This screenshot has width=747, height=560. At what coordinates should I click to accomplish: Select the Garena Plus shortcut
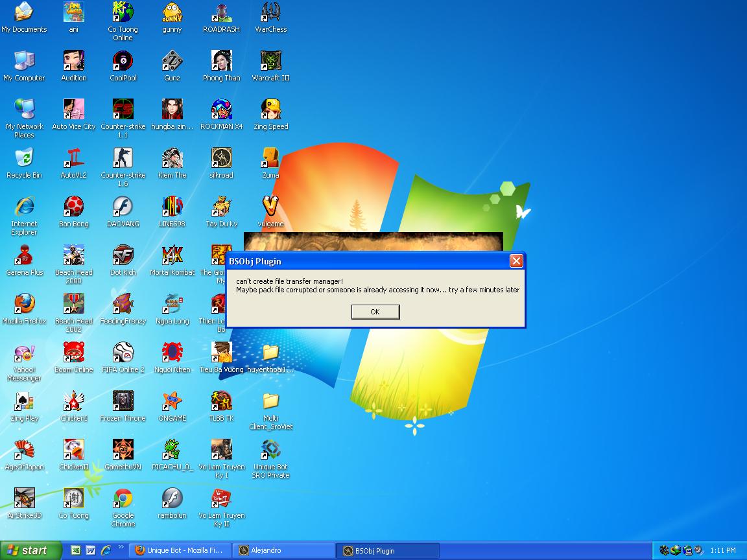24,261
